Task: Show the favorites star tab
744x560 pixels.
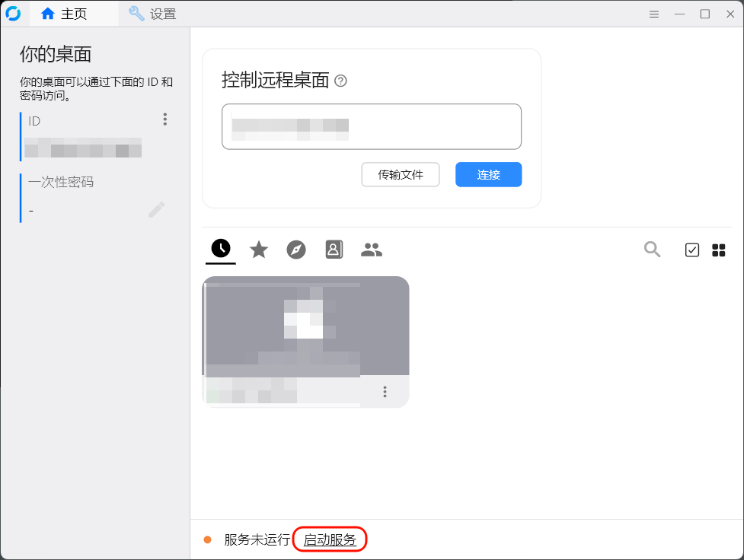Action: [x=259, y=250]
